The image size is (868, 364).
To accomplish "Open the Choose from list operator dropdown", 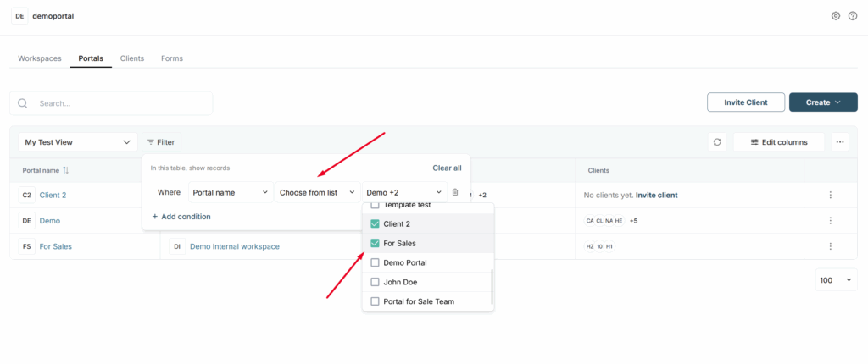I will pyautogui.click(x=317, y=192).
